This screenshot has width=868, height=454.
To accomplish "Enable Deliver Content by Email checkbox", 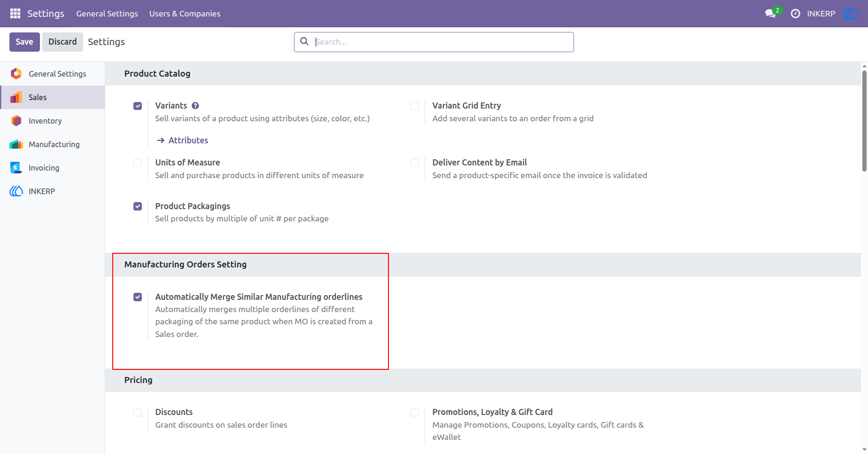I will [415, 163].
